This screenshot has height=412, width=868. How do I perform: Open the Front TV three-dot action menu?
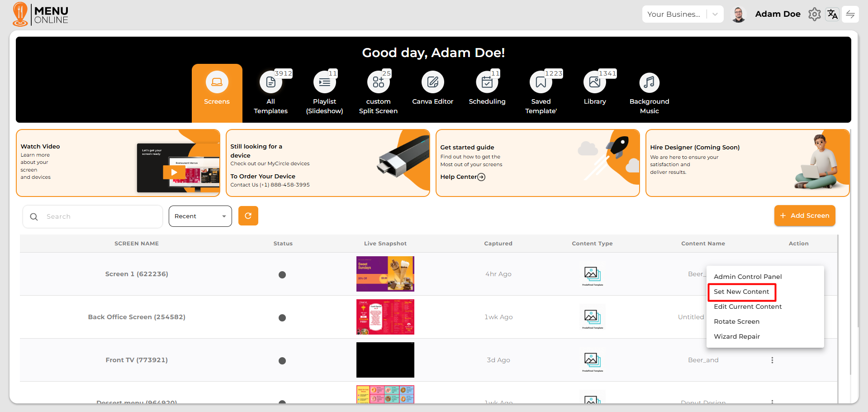[x=772, y=360]
